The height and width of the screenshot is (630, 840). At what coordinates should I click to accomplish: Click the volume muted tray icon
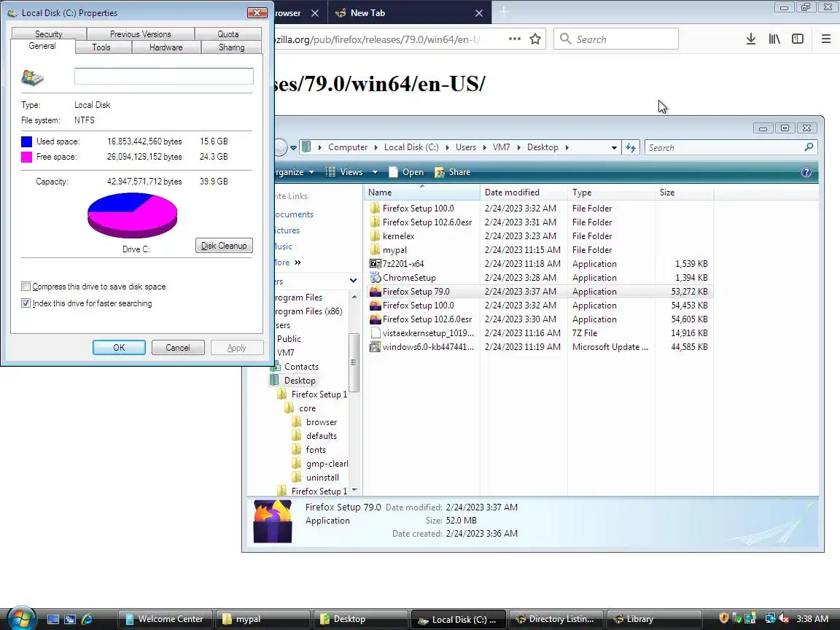(x=784, y=619)
